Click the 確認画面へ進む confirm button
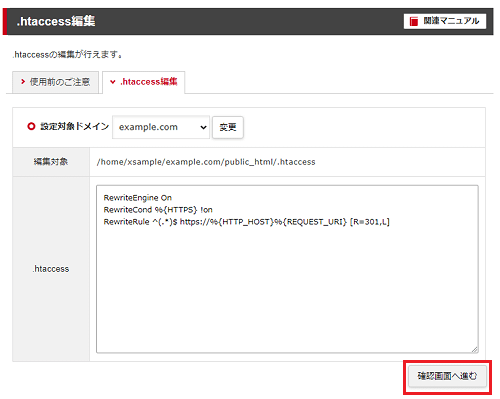The height and width of the screenshot is (399, 500). (447, 376)
